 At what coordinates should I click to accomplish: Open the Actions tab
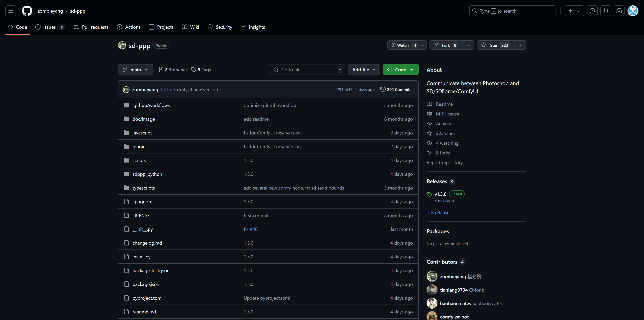tap(129, 27)
